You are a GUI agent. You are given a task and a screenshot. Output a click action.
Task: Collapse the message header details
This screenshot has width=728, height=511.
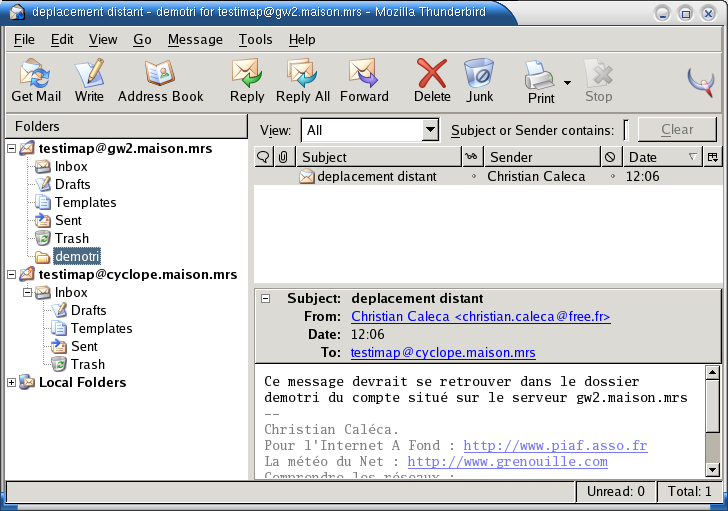point(265,299)
